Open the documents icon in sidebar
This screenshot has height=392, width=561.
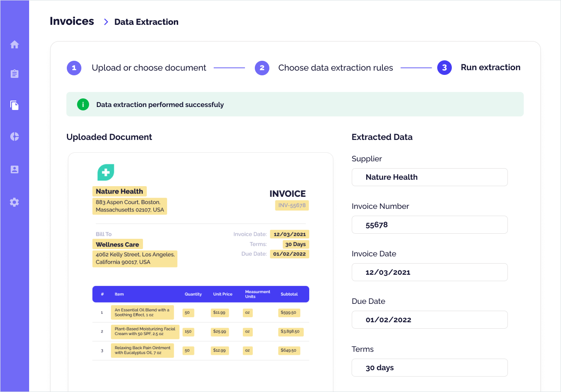click(15, 105)
